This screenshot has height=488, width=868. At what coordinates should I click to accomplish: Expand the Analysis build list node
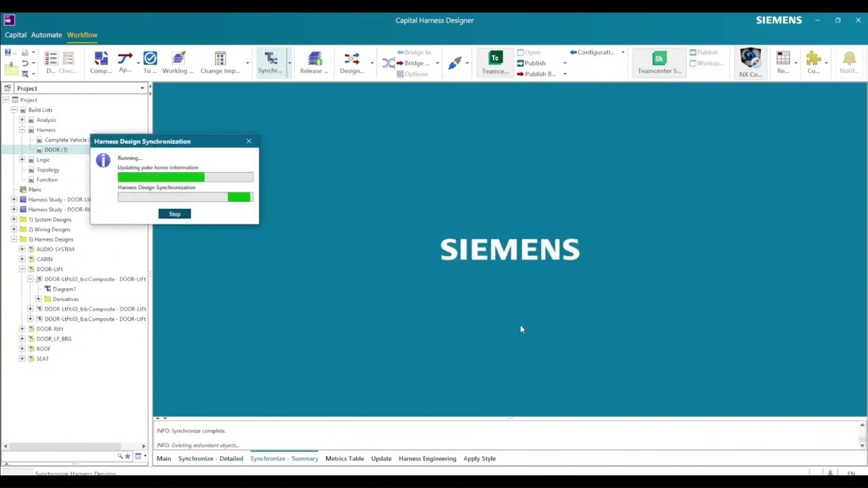(x=22, y=120)
